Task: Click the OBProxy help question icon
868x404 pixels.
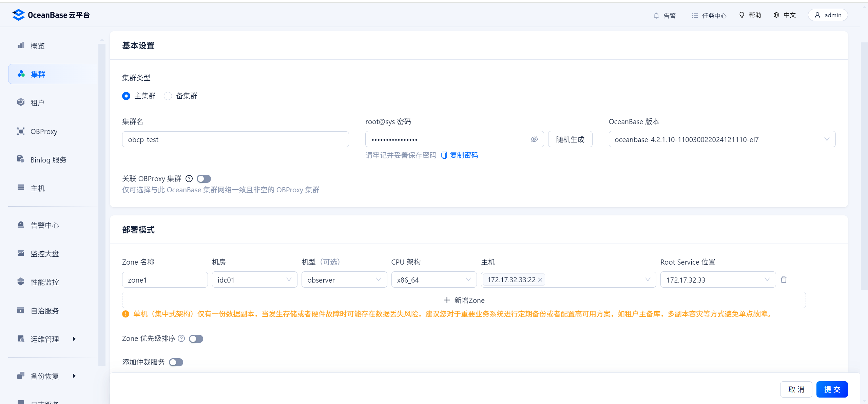Action: pos(189,179)
